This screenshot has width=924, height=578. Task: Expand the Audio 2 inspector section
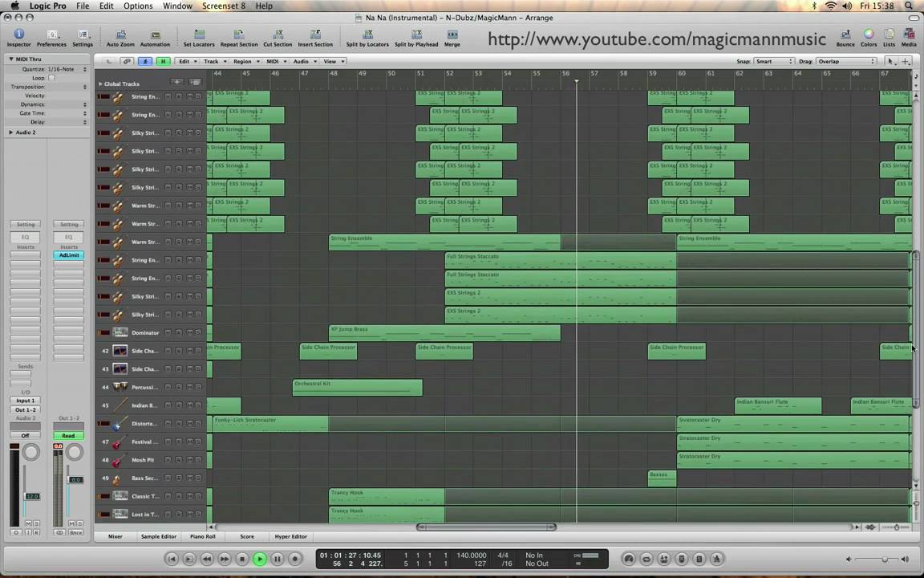point(10,132)
